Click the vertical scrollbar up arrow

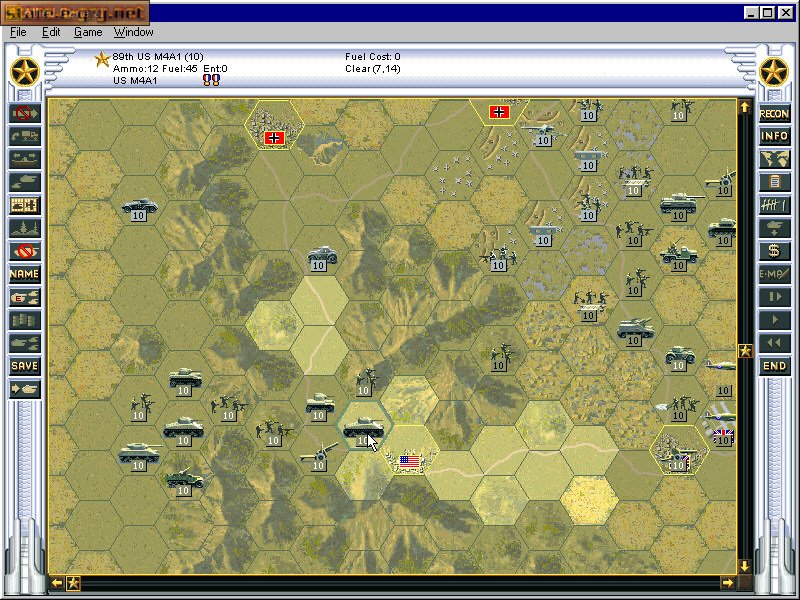745,107
